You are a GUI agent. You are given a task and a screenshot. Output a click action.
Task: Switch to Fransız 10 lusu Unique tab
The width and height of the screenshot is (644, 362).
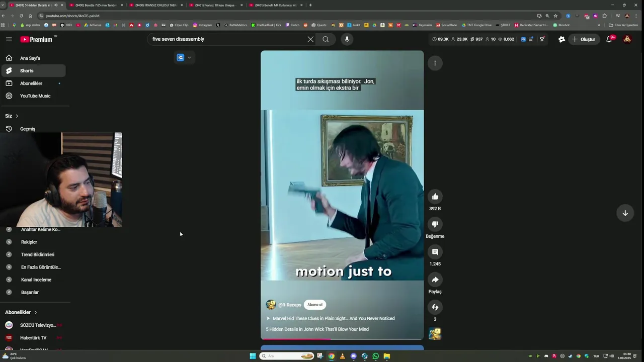215,5
